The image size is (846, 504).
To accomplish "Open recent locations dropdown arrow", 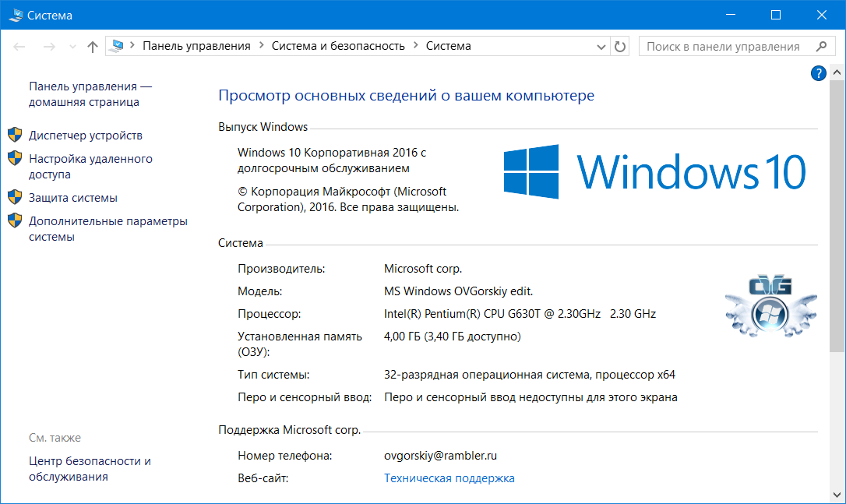I will tap(72, 47).
